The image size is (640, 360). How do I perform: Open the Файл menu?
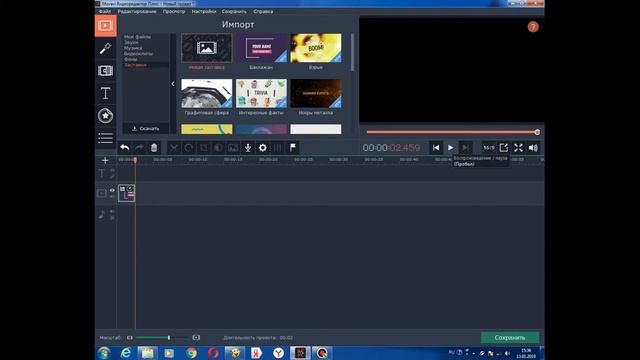(104, 11)
